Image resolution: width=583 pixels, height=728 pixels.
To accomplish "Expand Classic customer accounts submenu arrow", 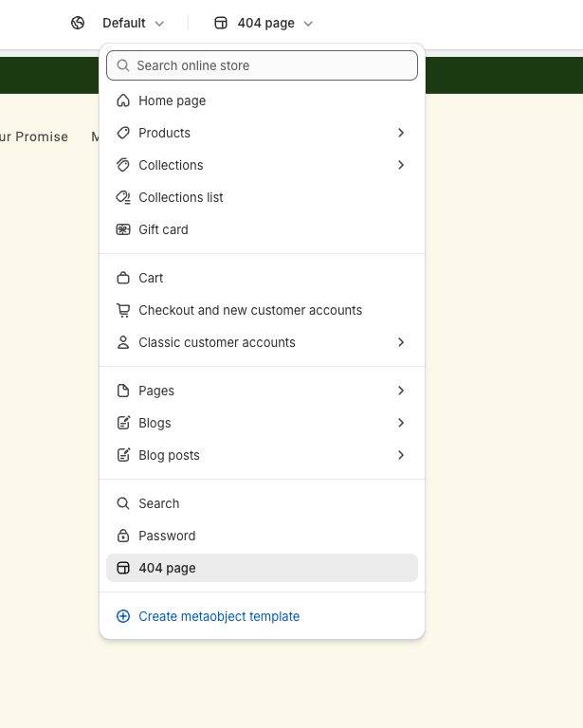I will (x=401, y=342).
